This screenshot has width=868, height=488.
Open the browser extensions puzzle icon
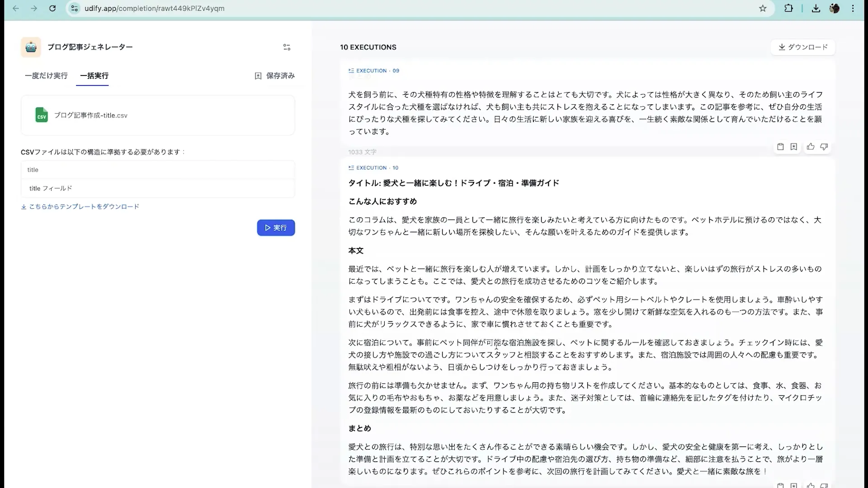coord(789,9)
